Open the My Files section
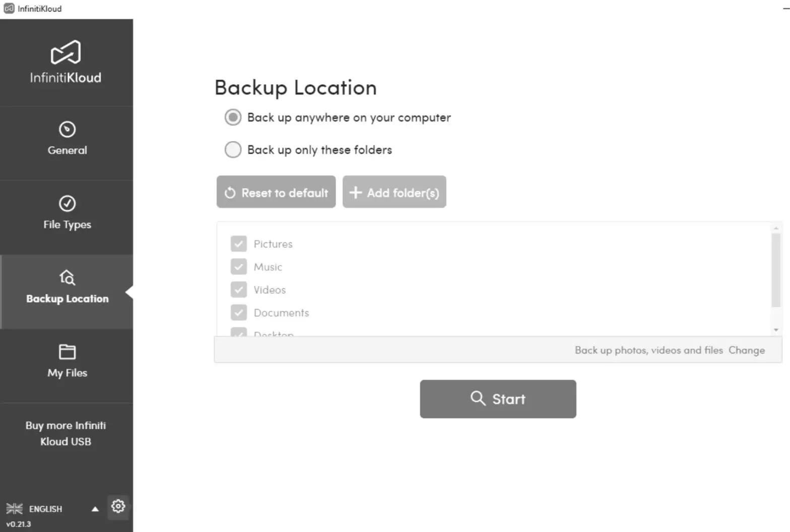 [x=67, y=366]
